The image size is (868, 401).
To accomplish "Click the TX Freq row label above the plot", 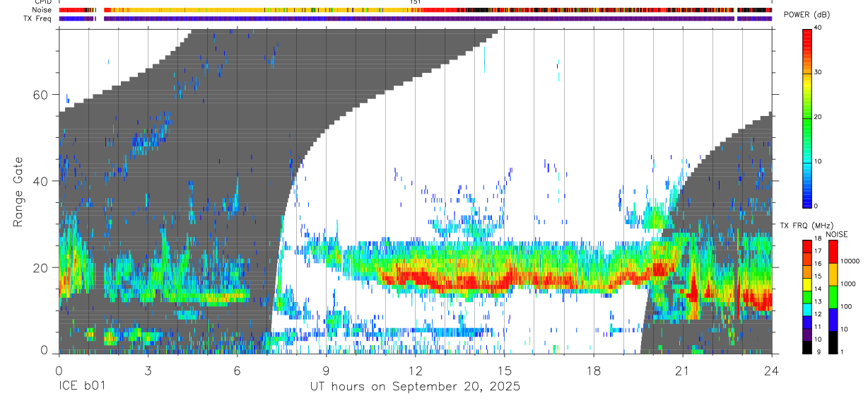I will [37, 18].
